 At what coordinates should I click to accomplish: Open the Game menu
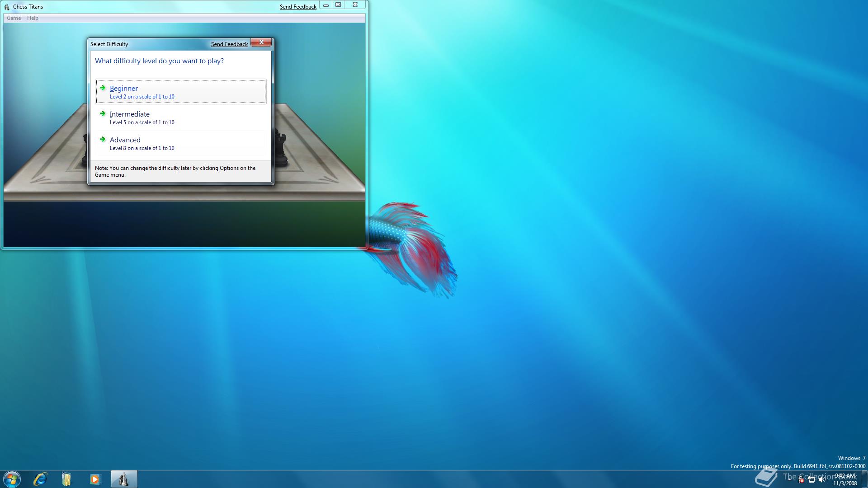pos(14,18)
